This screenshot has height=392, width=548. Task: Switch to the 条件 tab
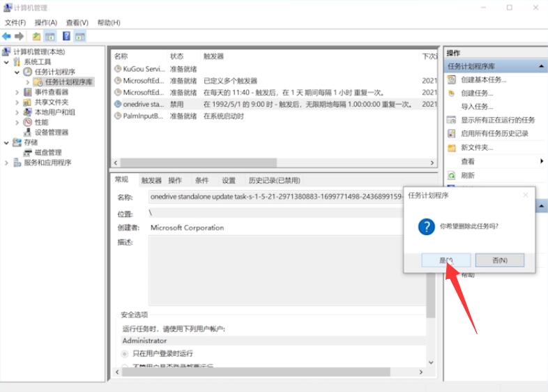click(x=201, y=181)
